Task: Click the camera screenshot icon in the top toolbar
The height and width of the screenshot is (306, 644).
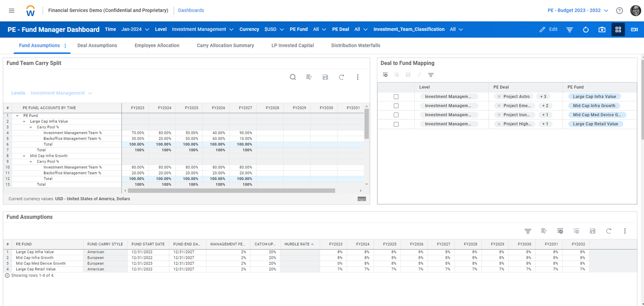Action: pos(601,29)
